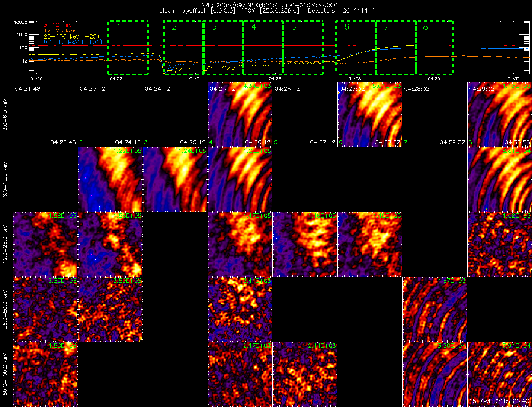Image resolution: width=532 pixels, height=407 pixels.
Task: Select interval 5 box in the light curve
Action: click(303, 48)
